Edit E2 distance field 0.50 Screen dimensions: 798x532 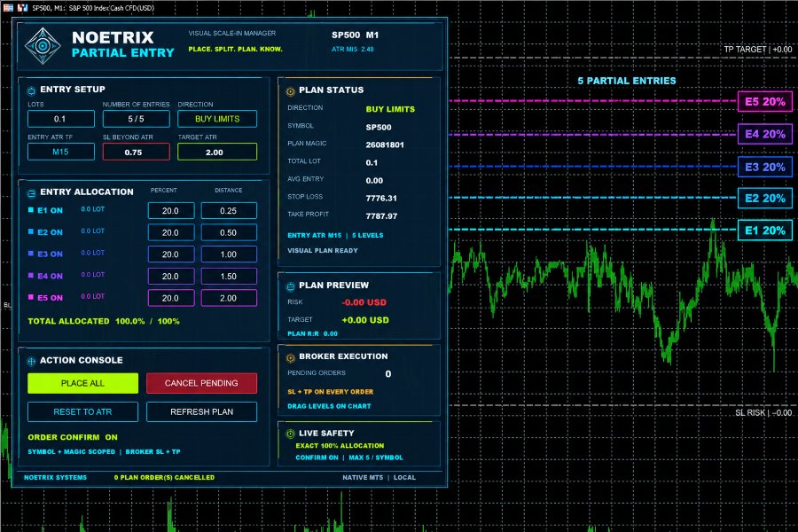pyautogui.click(x=229, y=232)
